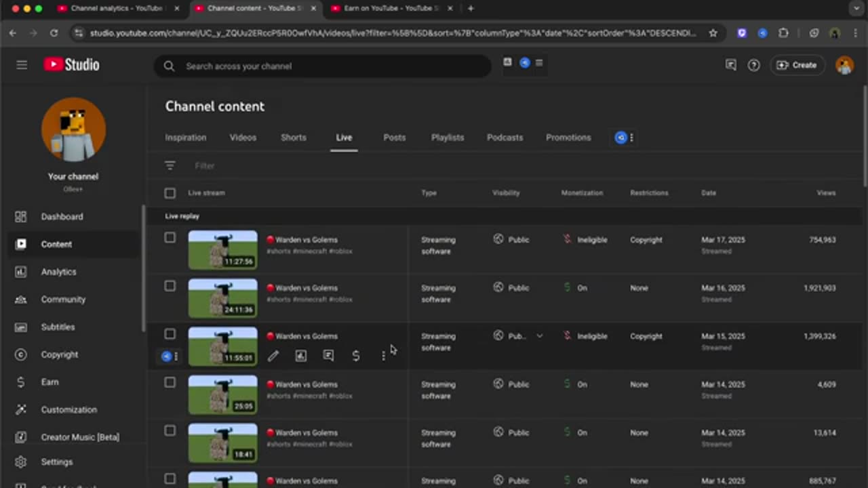Open the YouTube Studio hamburger menu
868x488 pixels.
point(22,65)
